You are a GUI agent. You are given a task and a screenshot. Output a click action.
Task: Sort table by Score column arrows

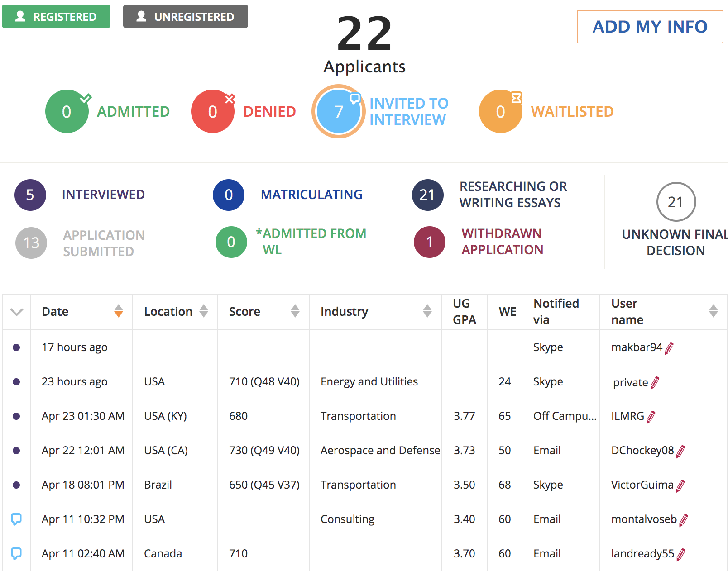pos(295,311)
